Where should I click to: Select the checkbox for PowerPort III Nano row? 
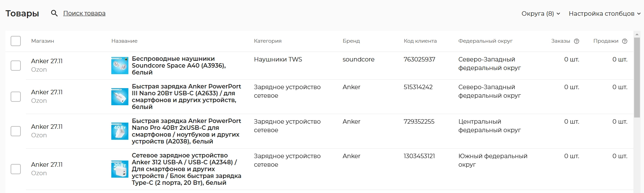16,97
